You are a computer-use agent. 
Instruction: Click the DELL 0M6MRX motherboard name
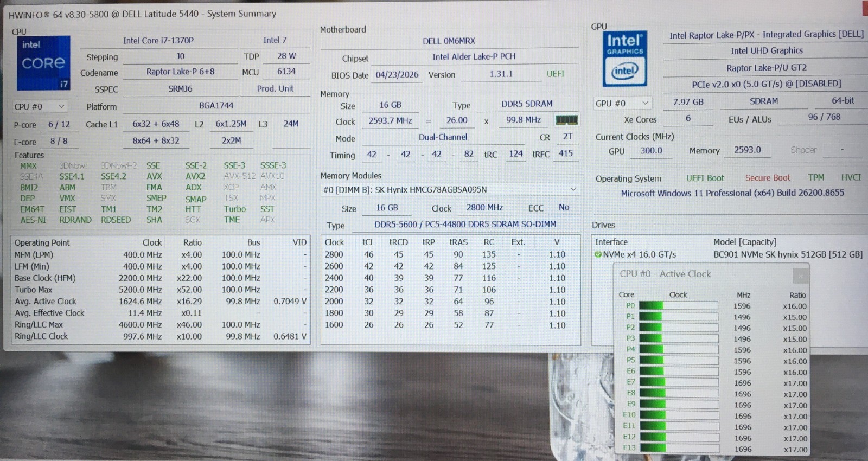coord(449,41)
